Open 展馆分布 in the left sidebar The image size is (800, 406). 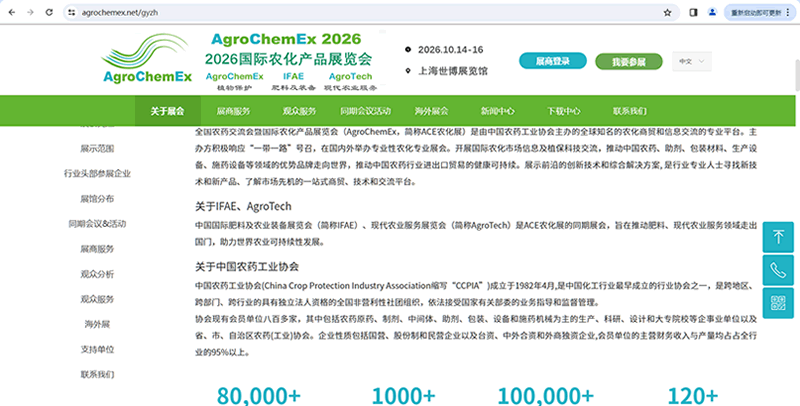pos(97,198)
